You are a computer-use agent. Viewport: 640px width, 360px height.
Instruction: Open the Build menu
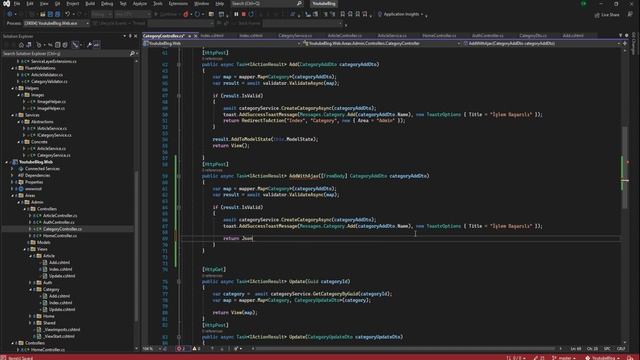pos(90,4)
